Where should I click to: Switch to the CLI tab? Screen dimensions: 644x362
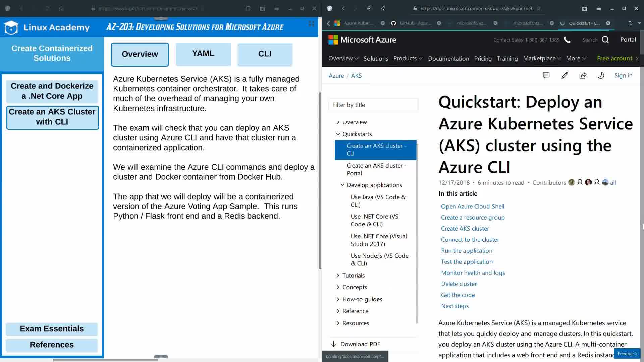click(x=265, y=54)
